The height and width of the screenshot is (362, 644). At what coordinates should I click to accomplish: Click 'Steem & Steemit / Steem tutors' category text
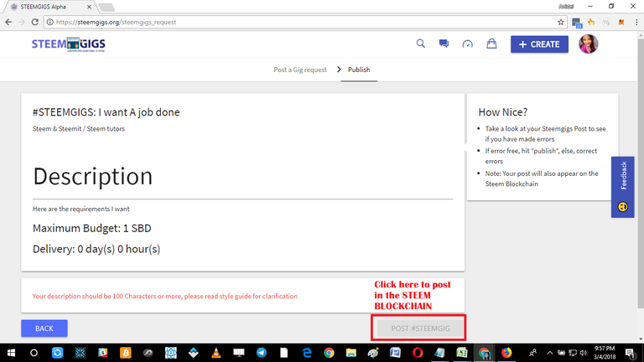click(x=79, y=129)
